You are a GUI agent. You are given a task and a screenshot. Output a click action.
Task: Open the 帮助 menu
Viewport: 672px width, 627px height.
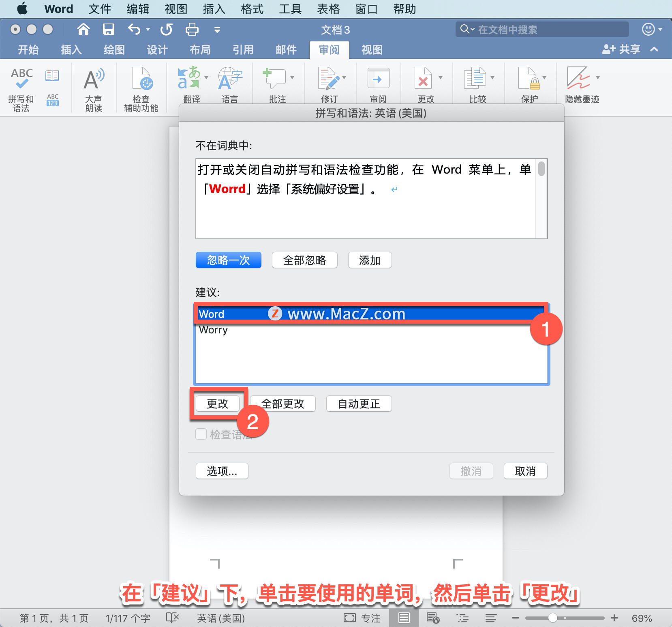coord(404,9)
